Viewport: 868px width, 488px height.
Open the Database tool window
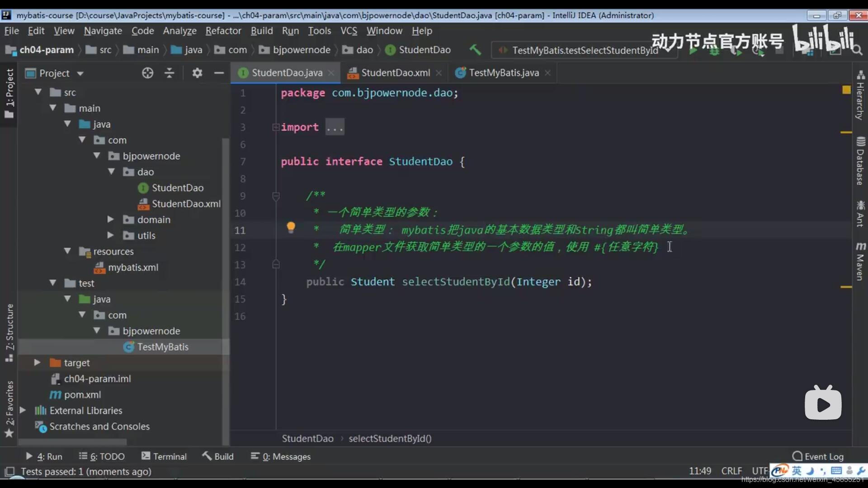tap(860, 161)
